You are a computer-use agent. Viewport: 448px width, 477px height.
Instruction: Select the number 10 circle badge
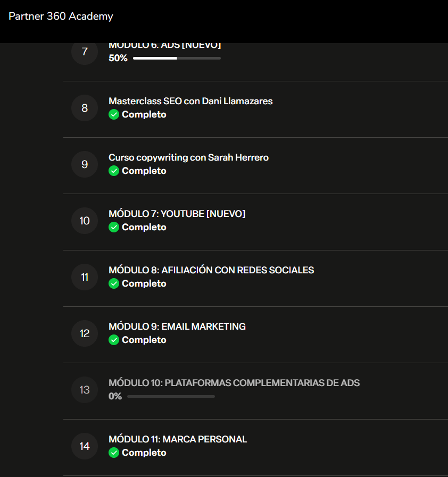[x=85, y=221]
